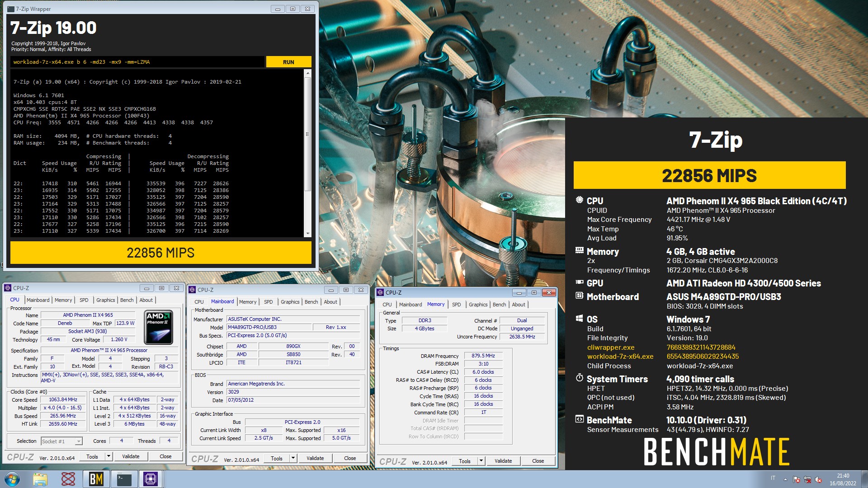Open Graphics tab in right CPU-Z window
Image resolution: width=868 pixels, height=488 pixels.
478,305
